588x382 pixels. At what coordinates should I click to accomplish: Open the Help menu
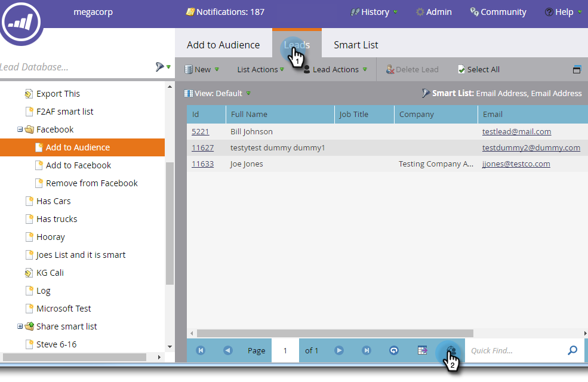(x=564, y=12)
